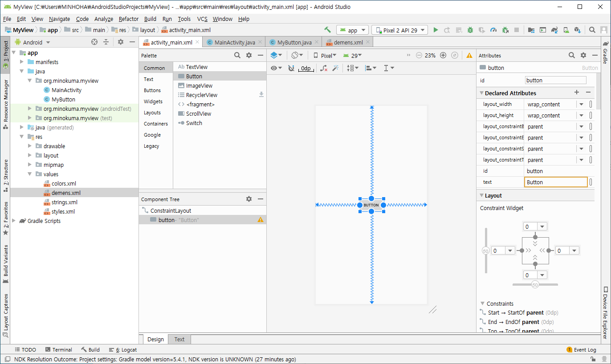611x364 pixels.
Task: Open Component Tree settings gear
Action: (249, 199)
